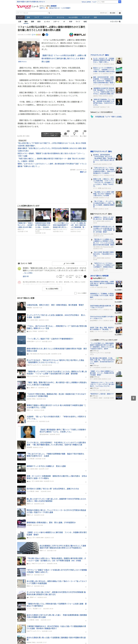Expand replies with 返信 5件
The height and width of the screenshot is (644, 138).
(26, 276)
